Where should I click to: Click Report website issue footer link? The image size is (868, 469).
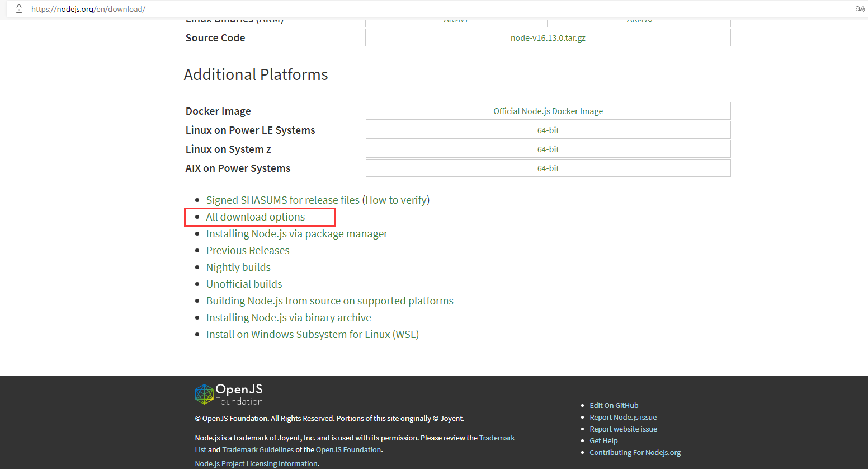click(624, 429)
